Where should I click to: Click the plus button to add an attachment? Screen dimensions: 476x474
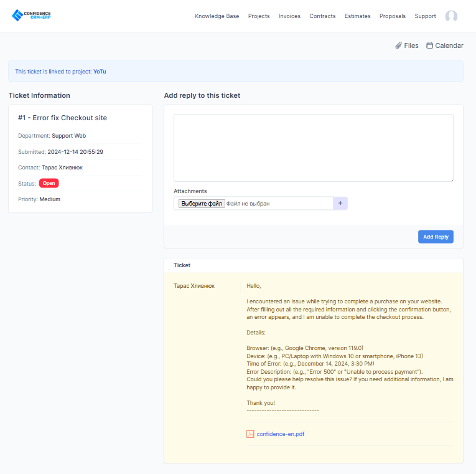(340, 203)
